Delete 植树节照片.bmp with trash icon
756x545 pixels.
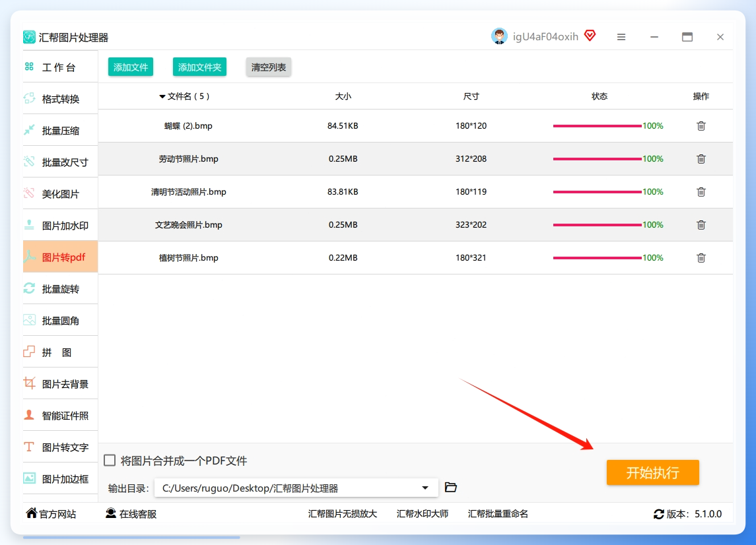701,258
